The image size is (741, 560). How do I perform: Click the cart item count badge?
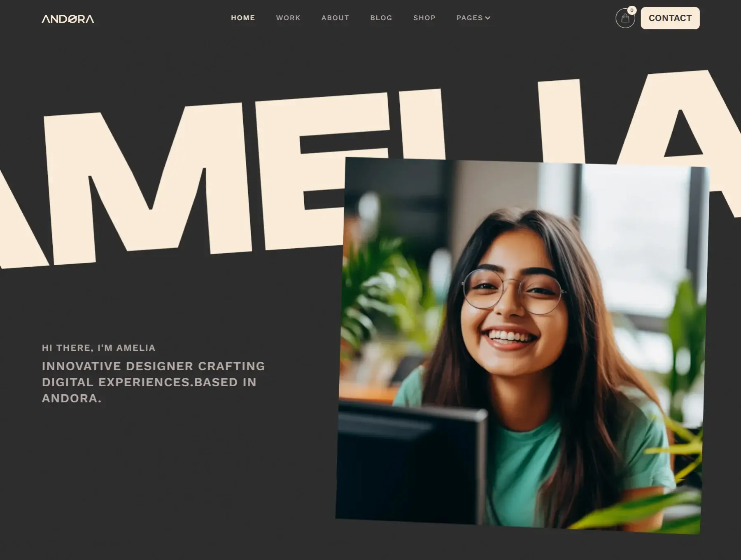pyautogui.click(x=632, y=10)
